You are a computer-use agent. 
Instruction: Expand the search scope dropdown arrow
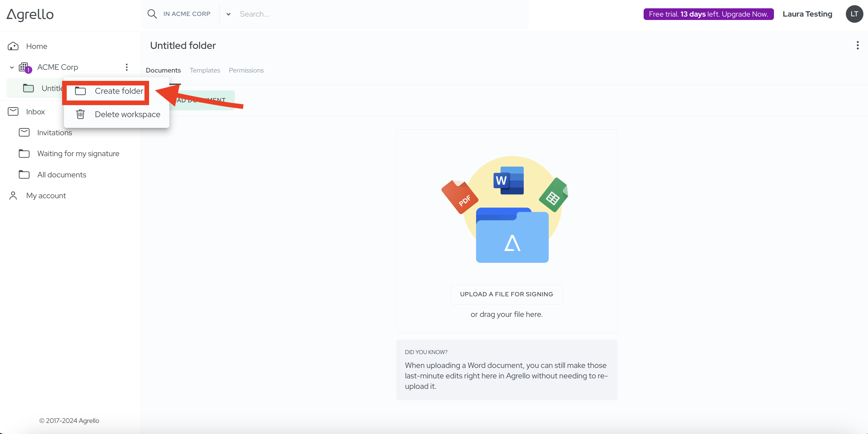[228, 14]
